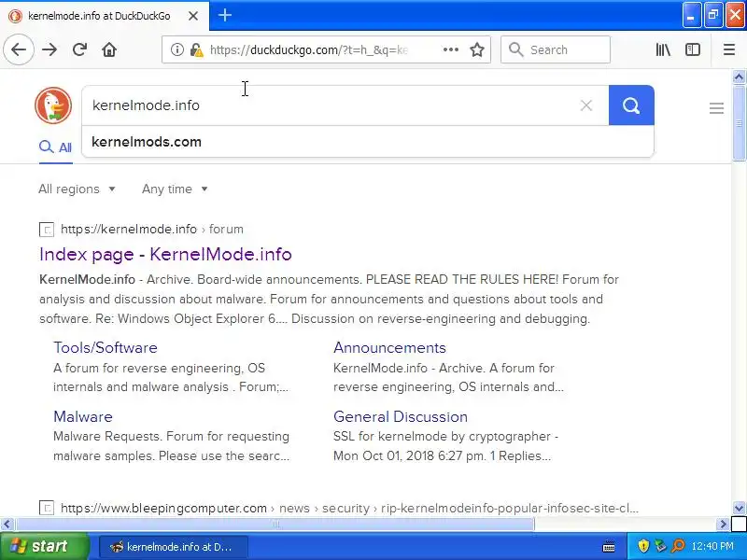747x560 pixels.
Task: Close the kernelmode.info DuckDuckGo tab
Action: click(x=193, y=16)
